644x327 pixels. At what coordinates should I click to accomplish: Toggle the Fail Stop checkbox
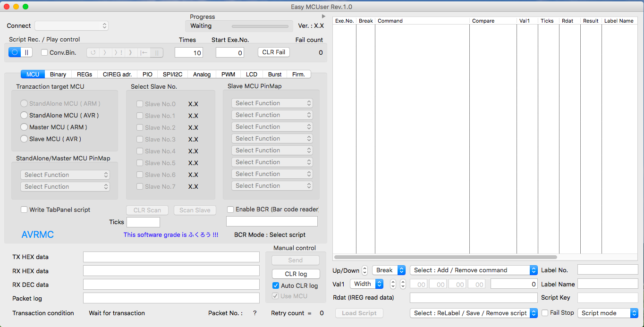point(545,313)
